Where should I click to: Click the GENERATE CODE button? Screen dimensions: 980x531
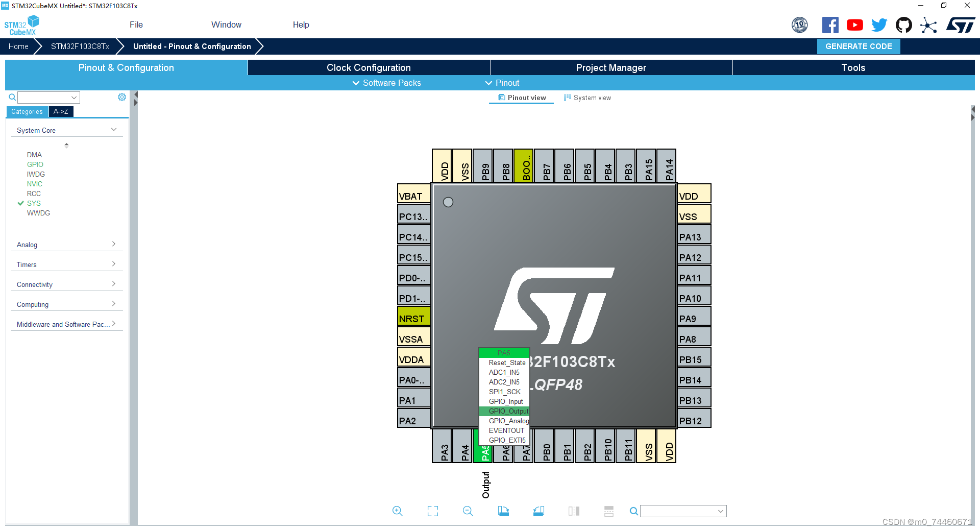point(858,46)
